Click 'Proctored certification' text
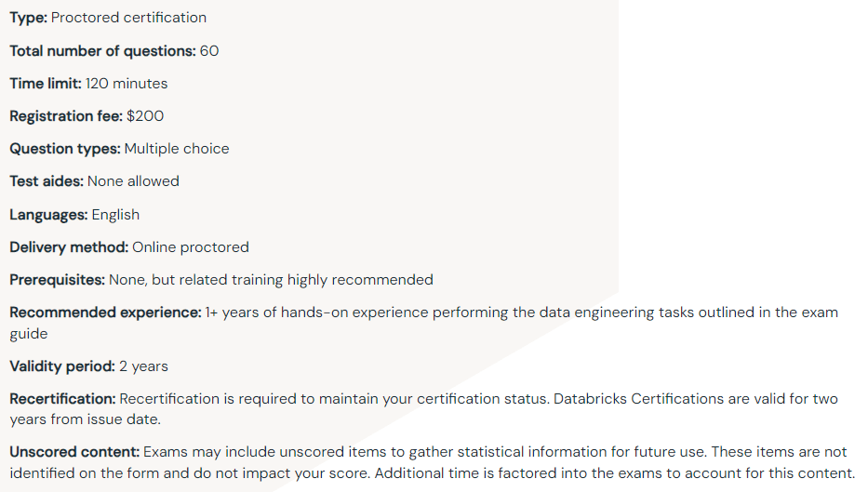The image size is (868, 492). coord(129,18)
